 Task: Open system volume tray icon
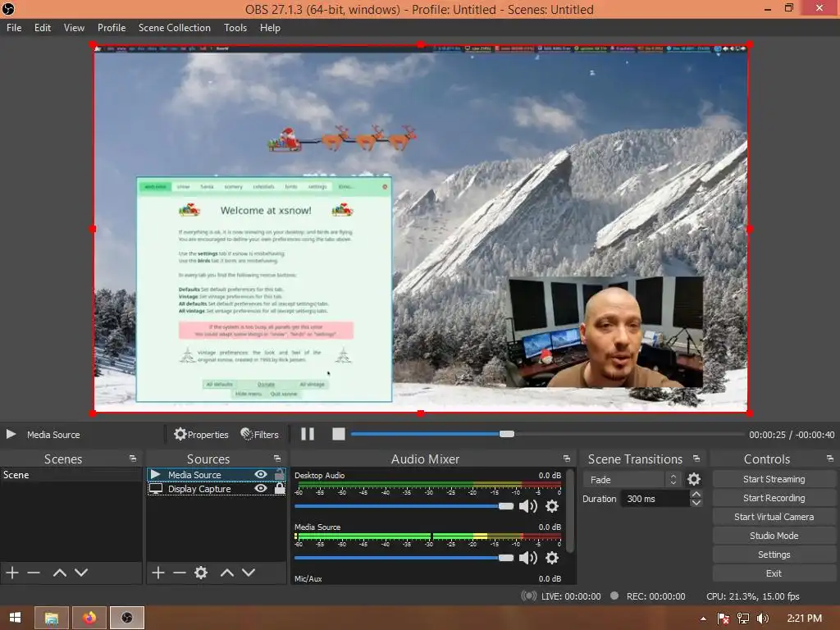(x=763, y=619)
